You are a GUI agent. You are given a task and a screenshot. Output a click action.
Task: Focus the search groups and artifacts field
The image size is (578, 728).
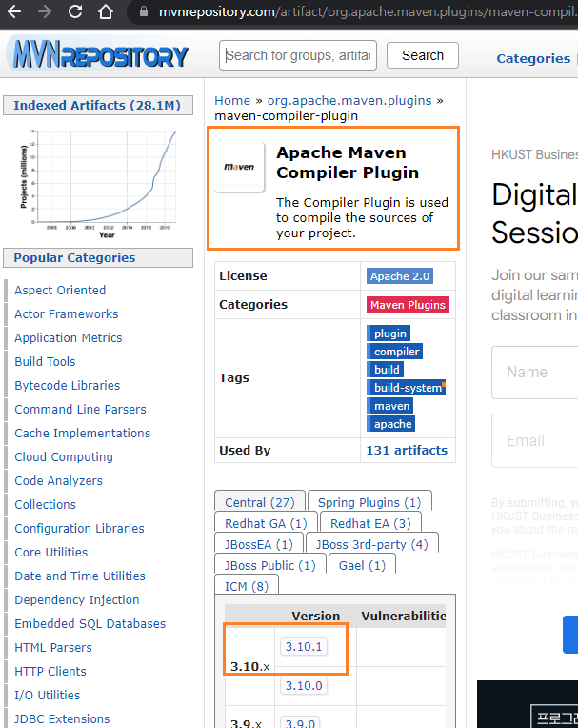tap(298, 55)
